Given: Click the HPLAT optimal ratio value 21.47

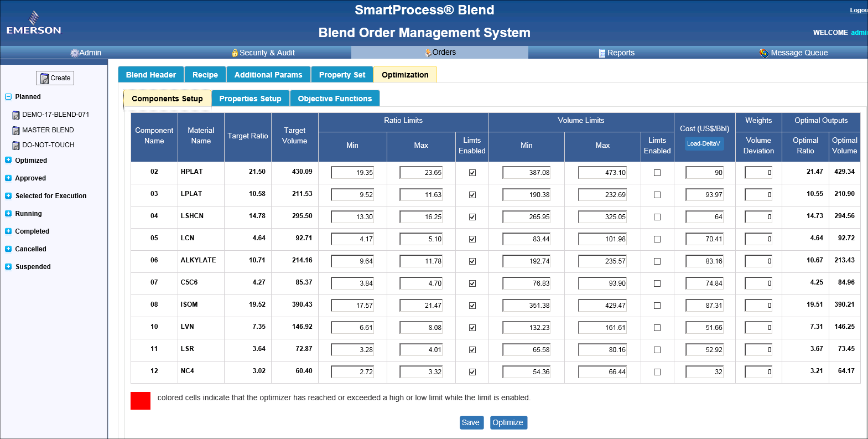Looking at the screenshot, I should coord(815,172).
